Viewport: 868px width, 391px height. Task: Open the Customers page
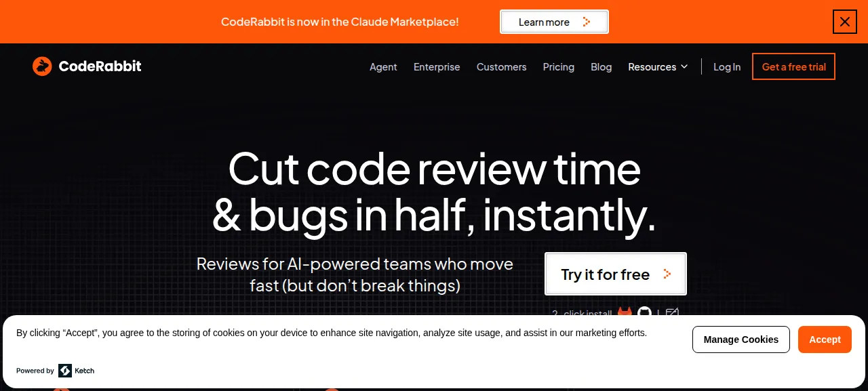coord(501,66)
